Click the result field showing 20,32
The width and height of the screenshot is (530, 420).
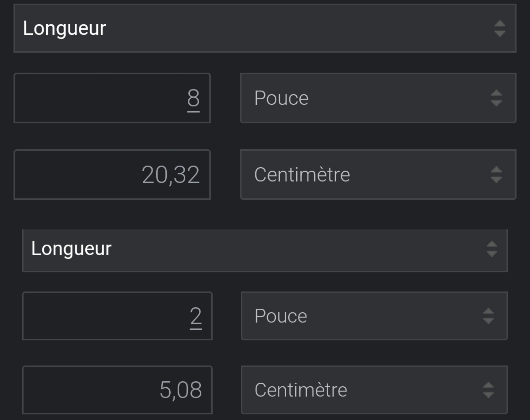pos(112,175)
